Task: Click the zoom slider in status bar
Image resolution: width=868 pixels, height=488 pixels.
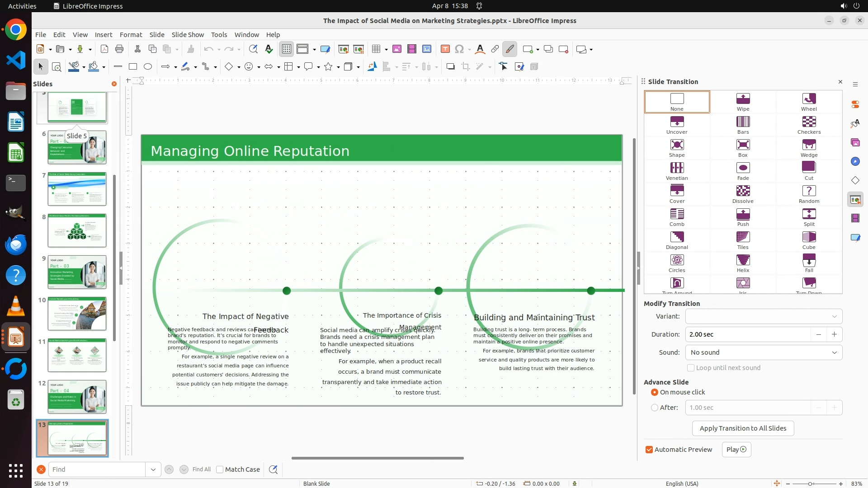Action: 810,483
